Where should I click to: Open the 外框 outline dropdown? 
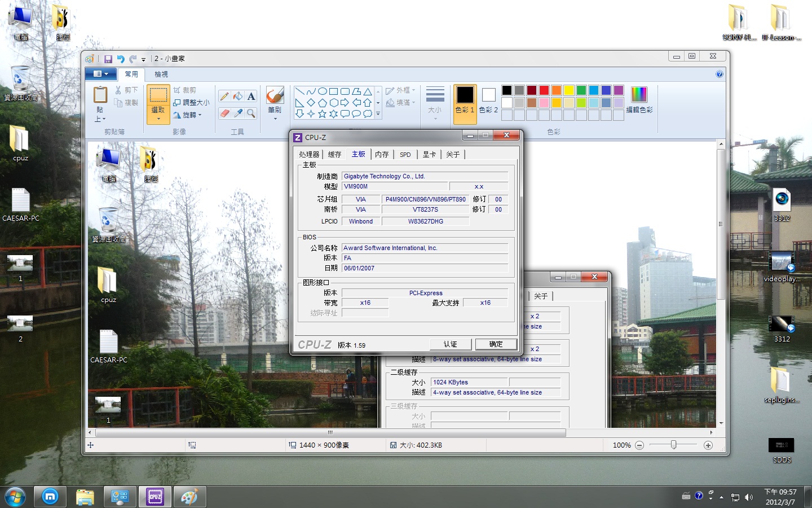400,90
